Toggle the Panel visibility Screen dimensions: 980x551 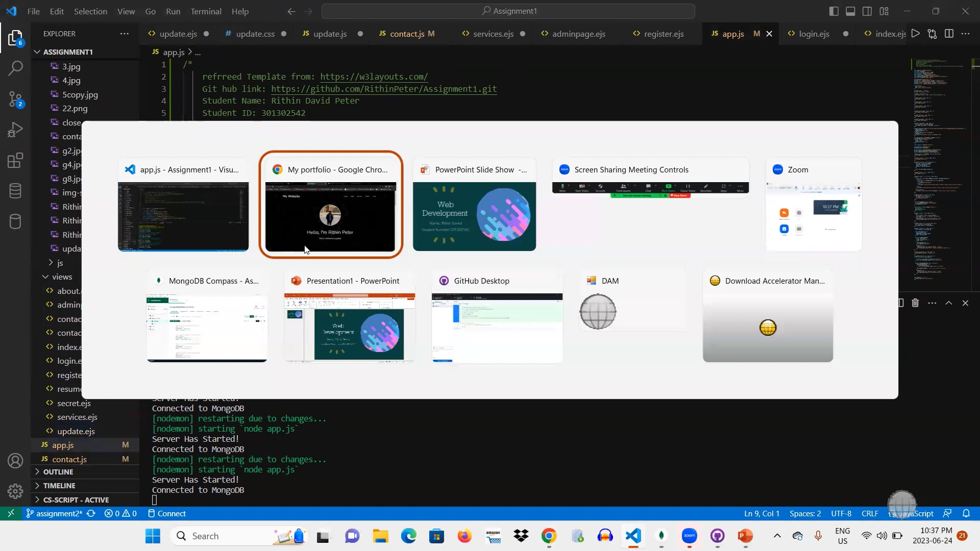tap(850, 11)
